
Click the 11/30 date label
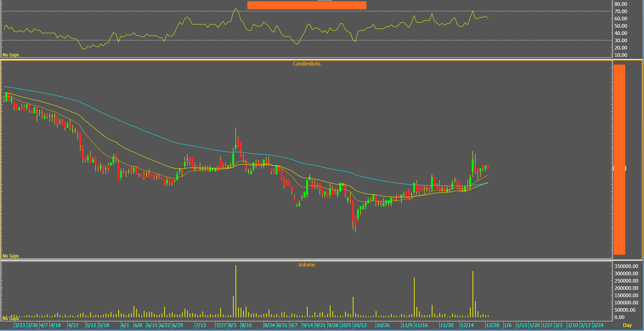tap(447, 325)
